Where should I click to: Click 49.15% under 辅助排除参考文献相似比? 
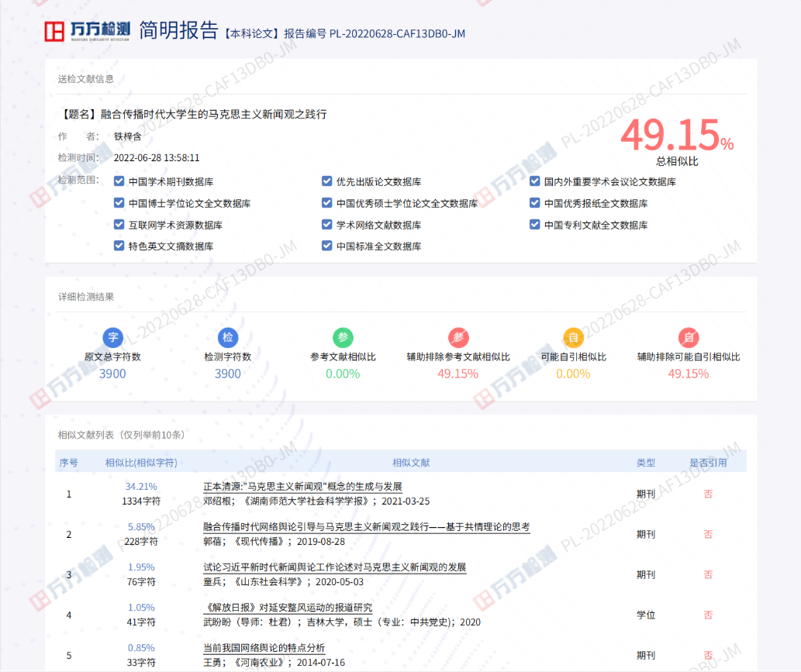(x=458, y=374)
